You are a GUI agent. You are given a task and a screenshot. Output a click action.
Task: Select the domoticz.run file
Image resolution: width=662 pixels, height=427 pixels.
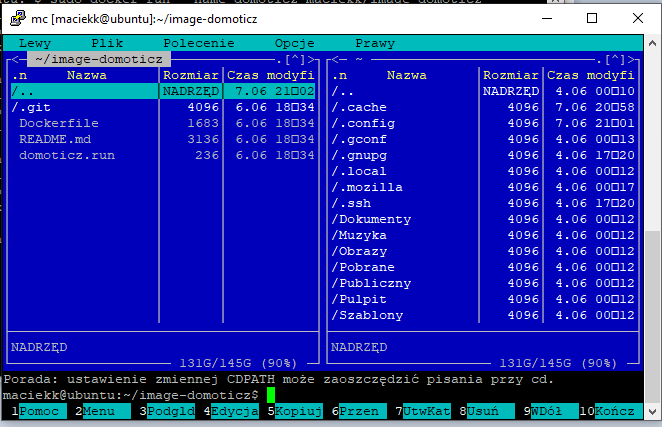point(63,155)
